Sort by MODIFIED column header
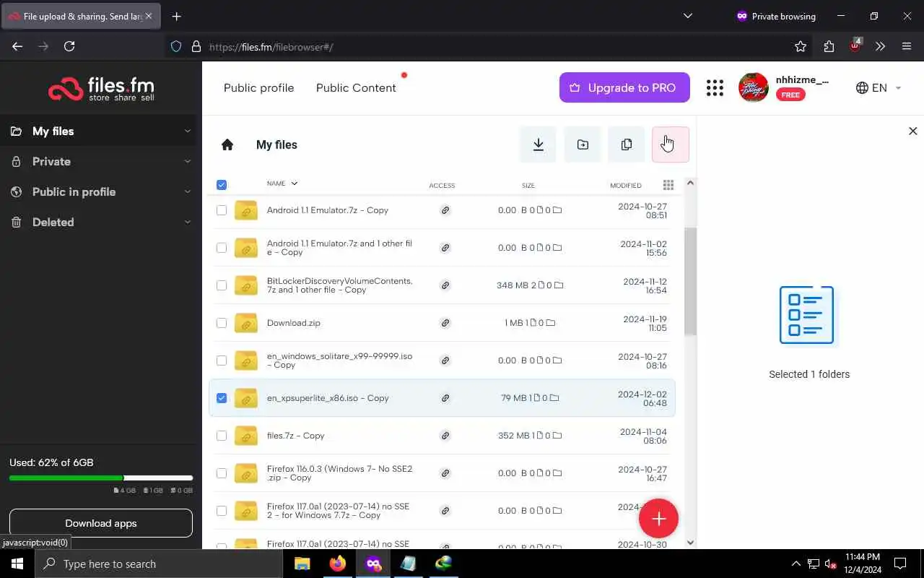Image resolution: width=924 pixels, height=578 pixels. pos(626,186)
